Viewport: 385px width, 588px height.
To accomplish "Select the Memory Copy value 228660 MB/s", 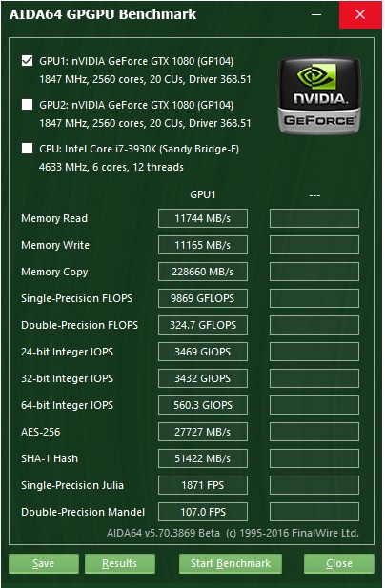I will pyautogui.click(x=203, y=272).
